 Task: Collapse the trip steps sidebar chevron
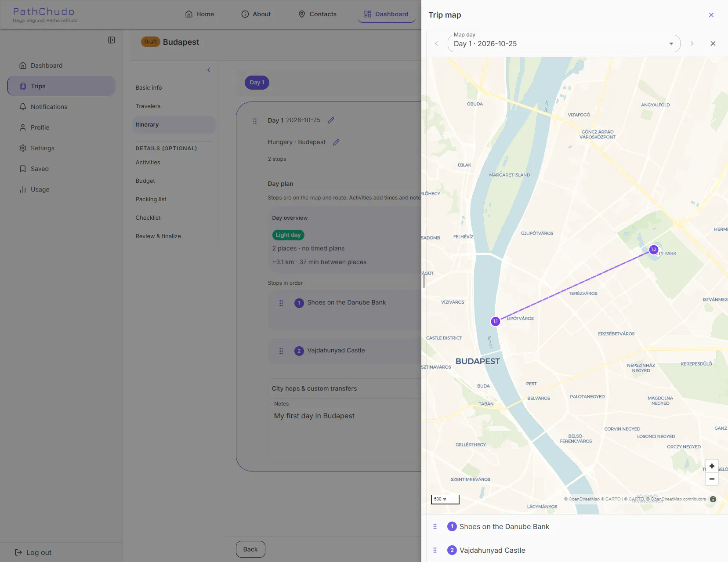click(209, 70)
